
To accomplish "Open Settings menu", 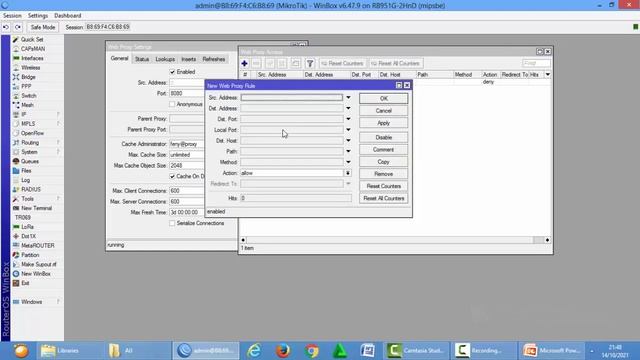I will click(x=38, y=16).
